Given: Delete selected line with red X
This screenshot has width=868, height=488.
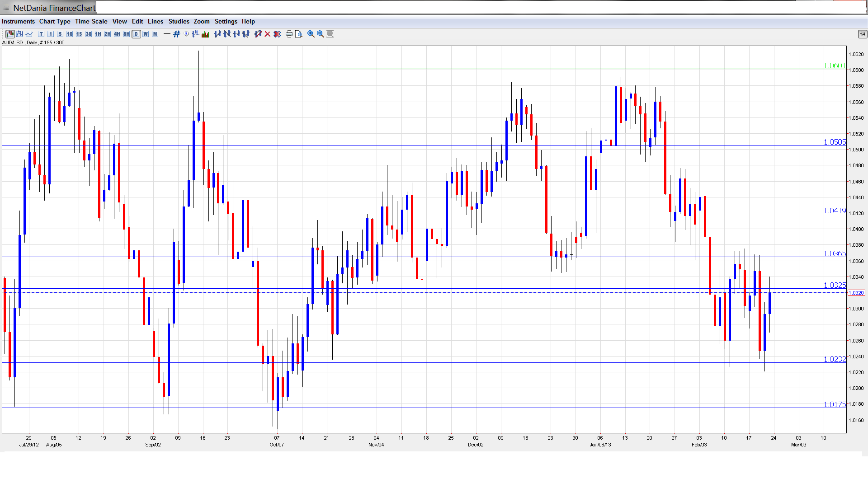Looking at the screenshot, I should [x=268, y=34].
